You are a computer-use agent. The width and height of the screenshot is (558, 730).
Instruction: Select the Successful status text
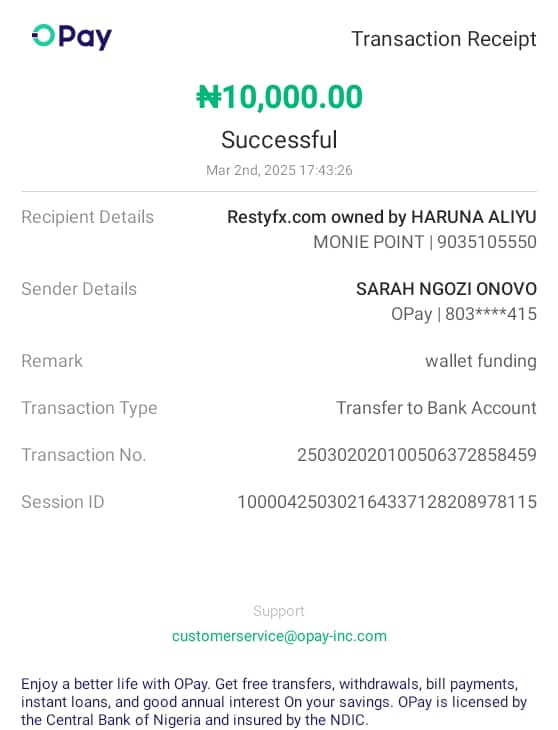click(x=279, y=140)
